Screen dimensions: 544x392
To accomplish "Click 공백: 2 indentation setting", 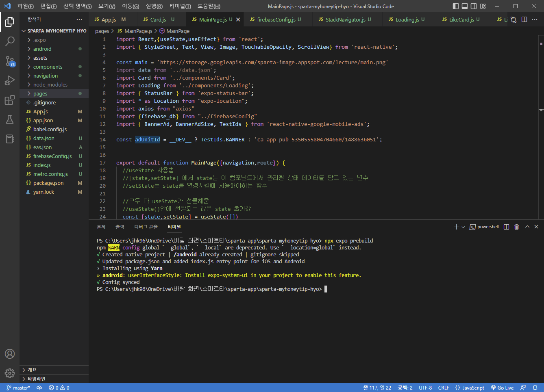I will 405,388.
